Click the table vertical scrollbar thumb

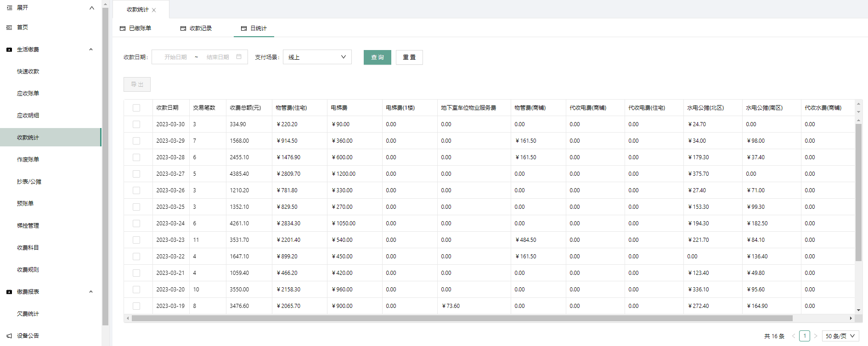(858, 193)
